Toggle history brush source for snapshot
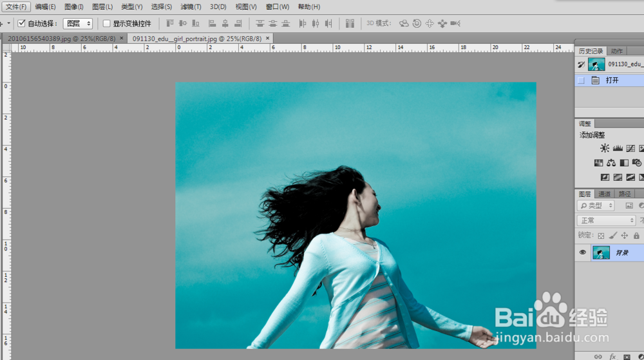This screenshot has width=644, height=360. coord(581,64)
